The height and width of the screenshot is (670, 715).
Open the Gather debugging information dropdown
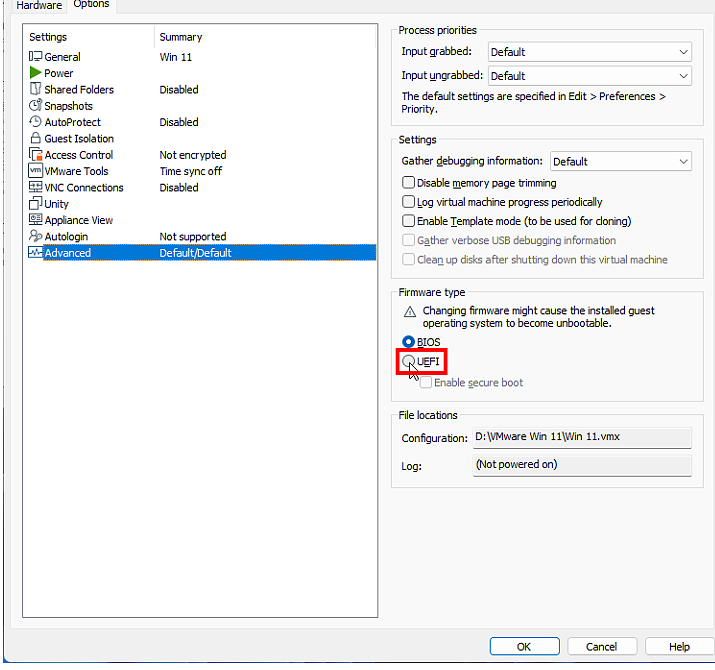click(621, 161)
